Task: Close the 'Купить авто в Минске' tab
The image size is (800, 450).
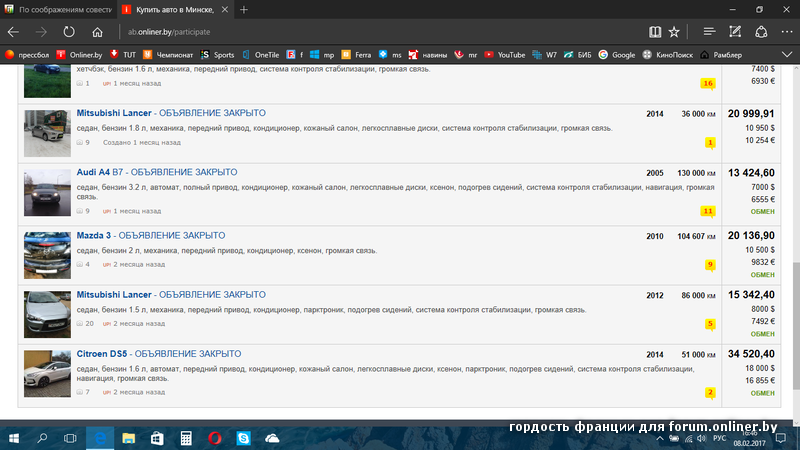Action: point(224,10)
